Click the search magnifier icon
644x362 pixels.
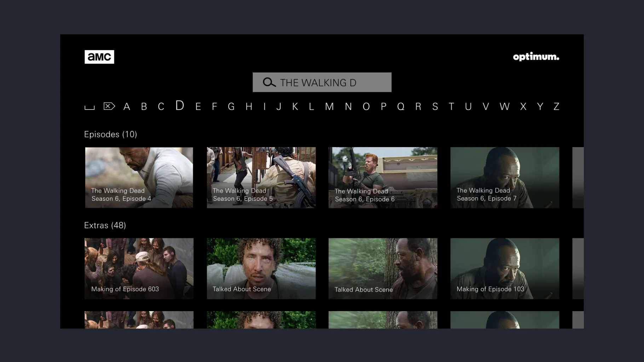click(x=269, y=82)
